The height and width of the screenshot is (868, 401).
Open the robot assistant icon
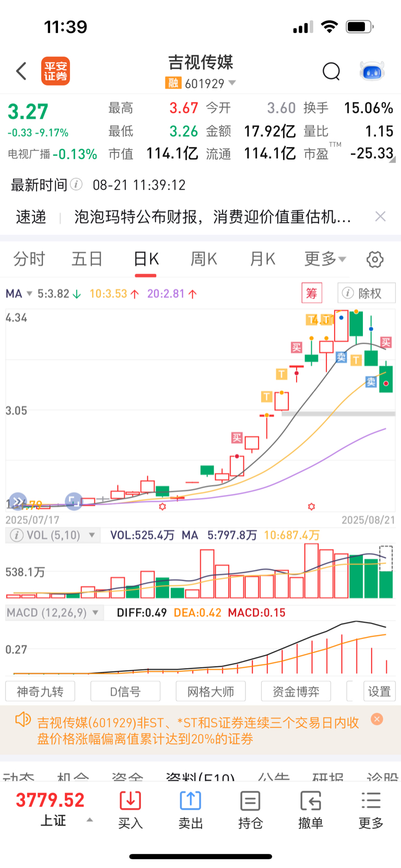(x=372, y=71)
